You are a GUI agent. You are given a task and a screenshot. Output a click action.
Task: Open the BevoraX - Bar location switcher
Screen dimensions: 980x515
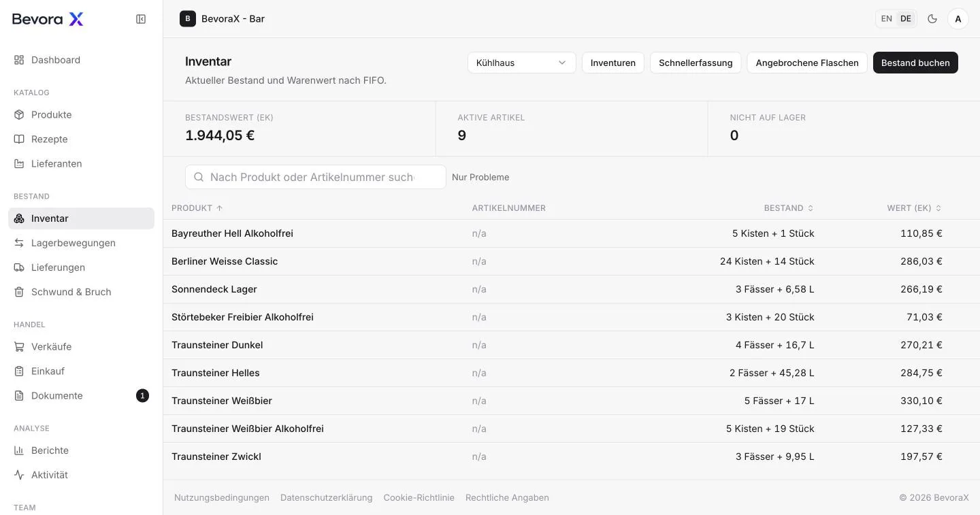[223, 19]
